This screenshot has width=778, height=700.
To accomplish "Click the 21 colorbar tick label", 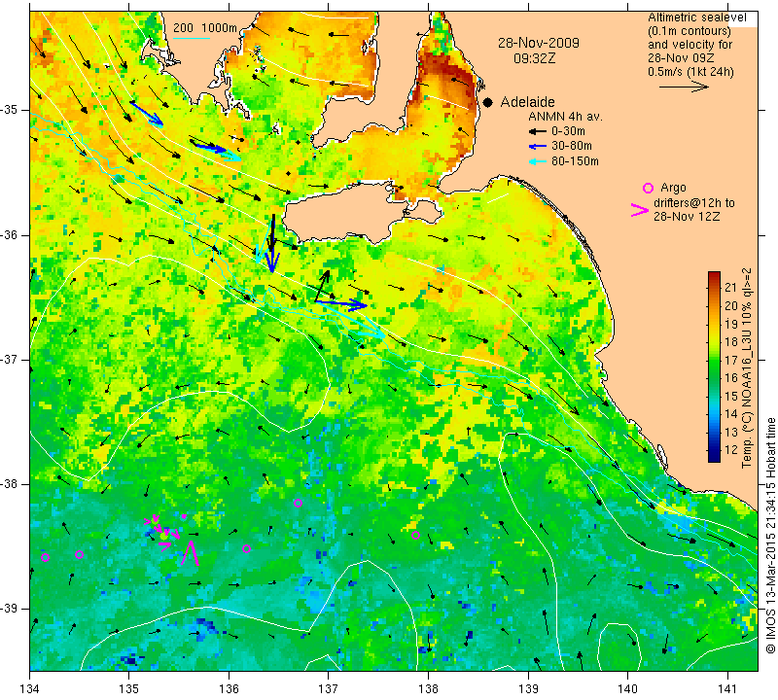I will (731, 287).
